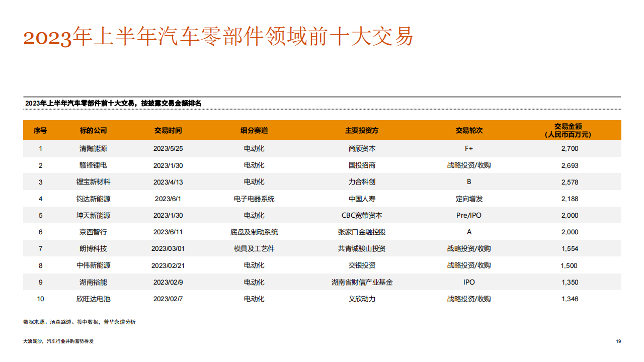
Task: Select company cell 赣锋锂电
Action: pos(94,165)
